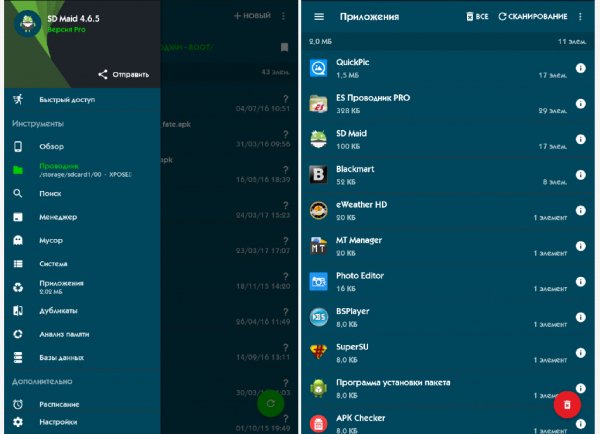This screenshot has width=600, height=434.
Task: Select SD Maid 100 КБ list entry
Action: click(x=448, y=139)
